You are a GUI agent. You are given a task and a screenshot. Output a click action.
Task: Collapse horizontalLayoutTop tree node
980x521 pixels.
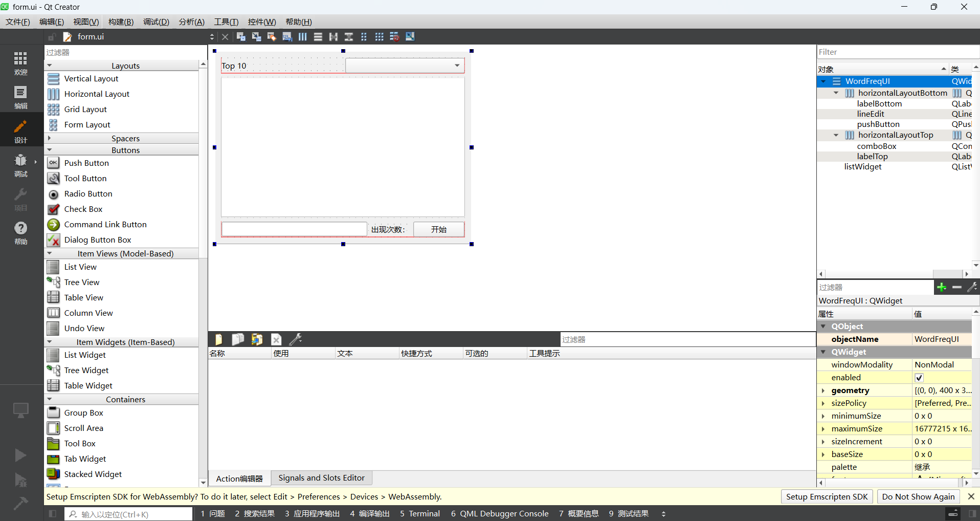[836, 135]
